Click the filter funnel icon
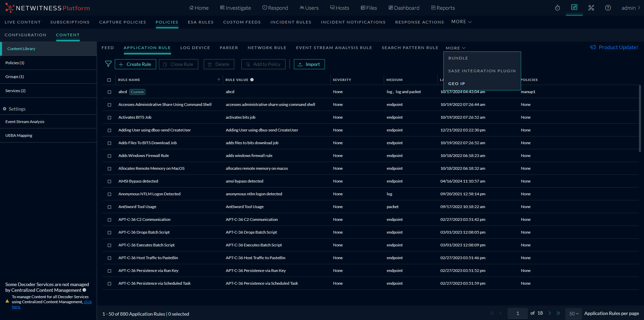The height and width of the screenshot is (320, 644). pos(108,64)
